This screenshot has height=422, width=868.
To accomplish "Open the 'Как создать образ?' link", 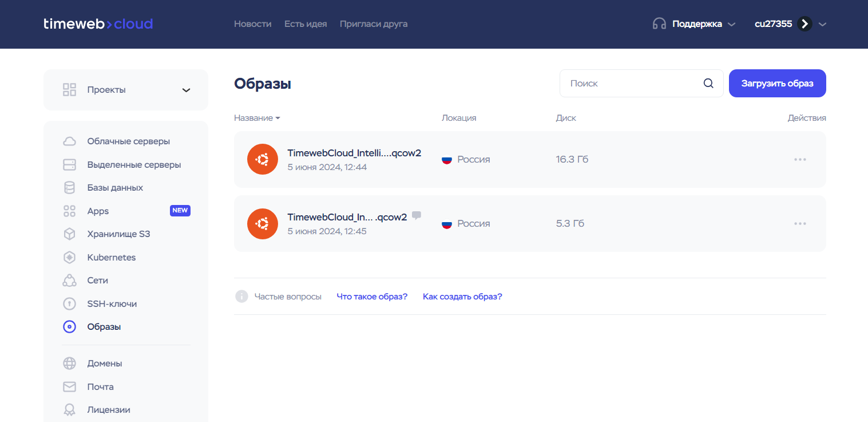I will pos(462,297).
